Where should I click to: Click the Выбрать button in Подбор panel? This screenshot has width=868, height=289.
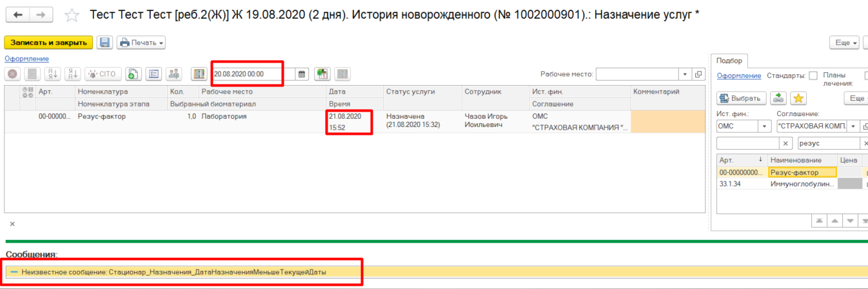(x=741, y=98)
